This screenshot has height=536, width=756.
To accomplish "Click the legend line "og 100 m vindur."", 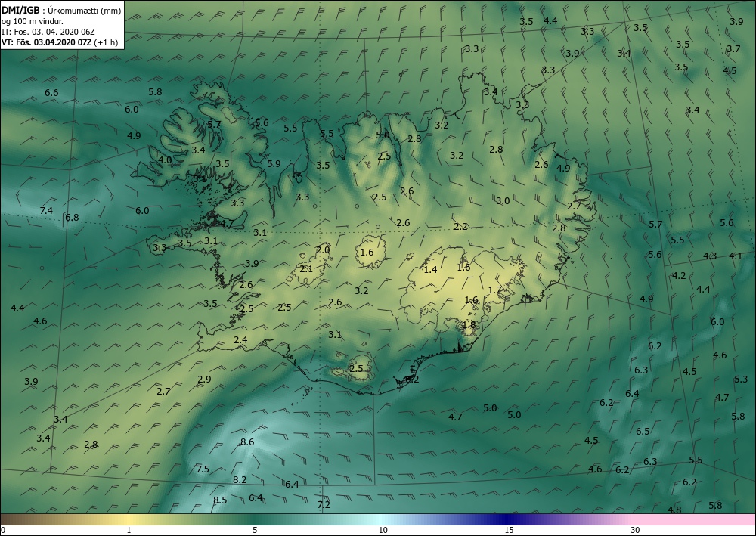I will (x=33, y=21).
